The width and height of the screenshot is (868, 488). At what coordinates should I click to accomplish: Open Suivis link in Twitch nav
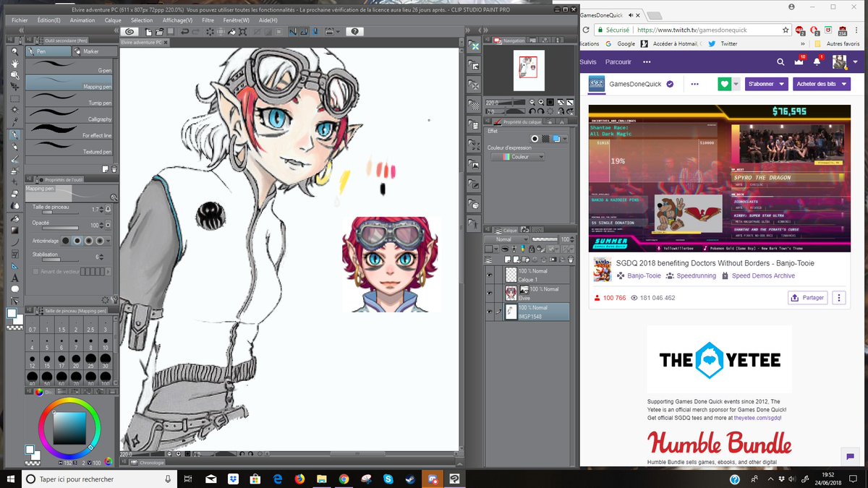588,62
